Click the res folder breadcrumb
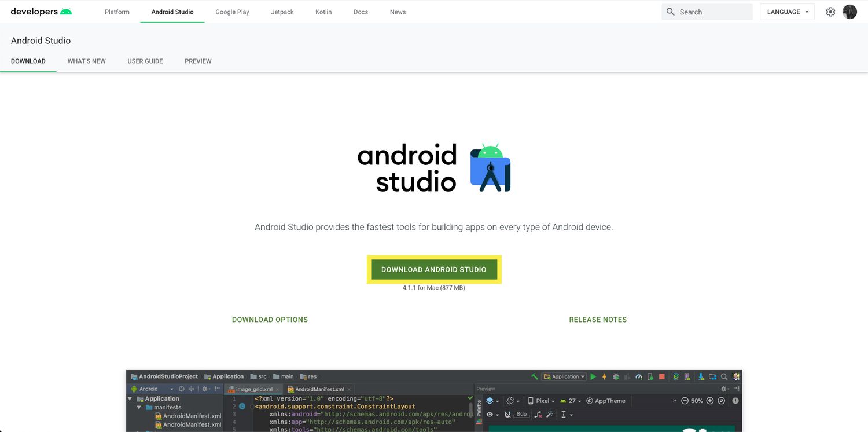The width and height of the screenshot is (868, 432). pyautogui.click(x=308, y=376)
